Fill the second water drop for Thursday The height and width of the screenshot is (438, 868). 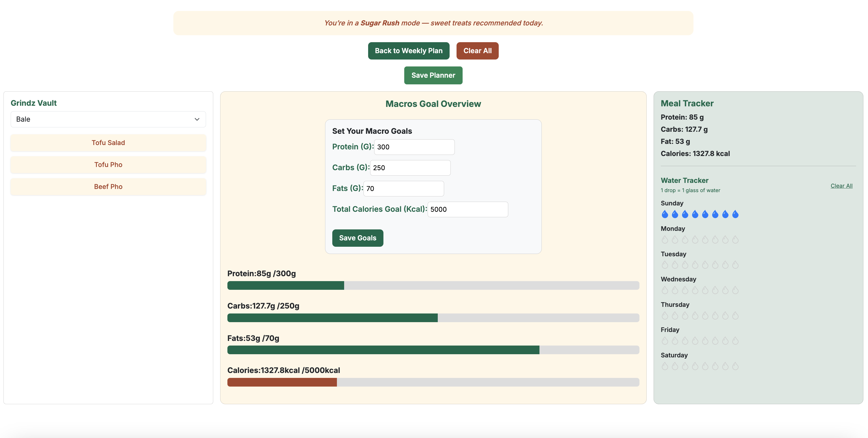pyautogui.click(x=675, y=316)
